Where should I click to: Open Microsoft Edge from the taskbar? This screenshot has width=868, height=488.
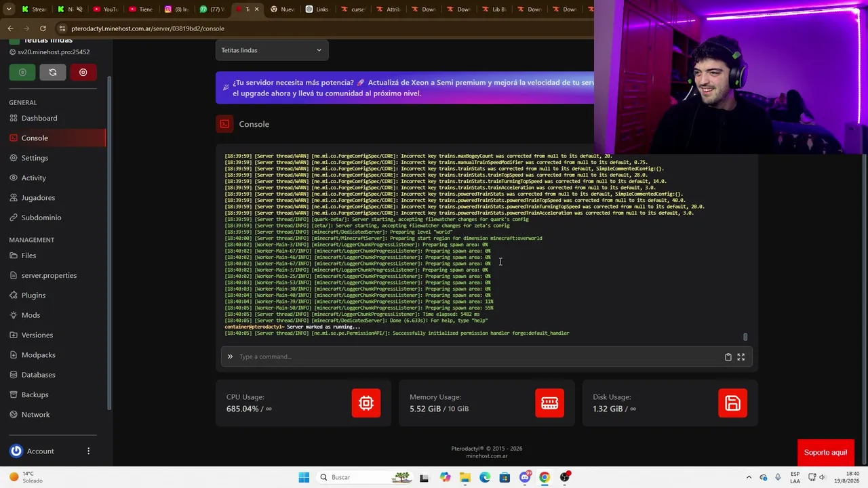pyautogui.click(x=485, y=477)
